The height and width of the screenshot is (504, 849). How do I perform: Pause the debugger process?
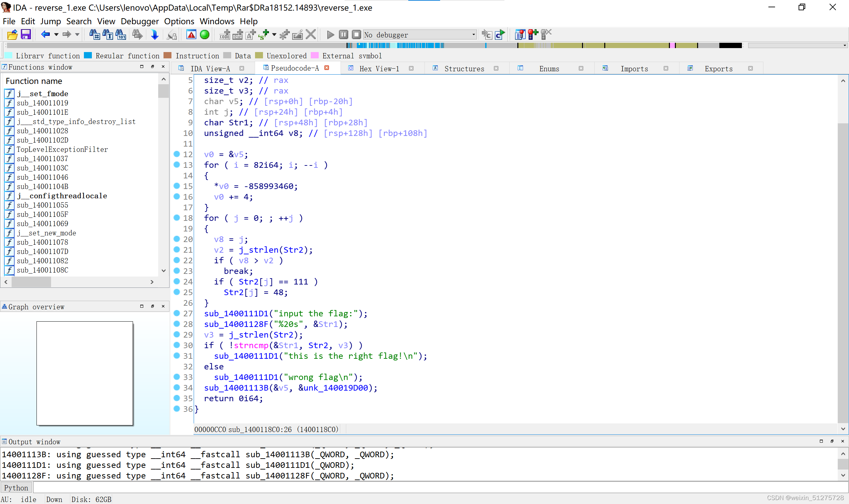343,34
